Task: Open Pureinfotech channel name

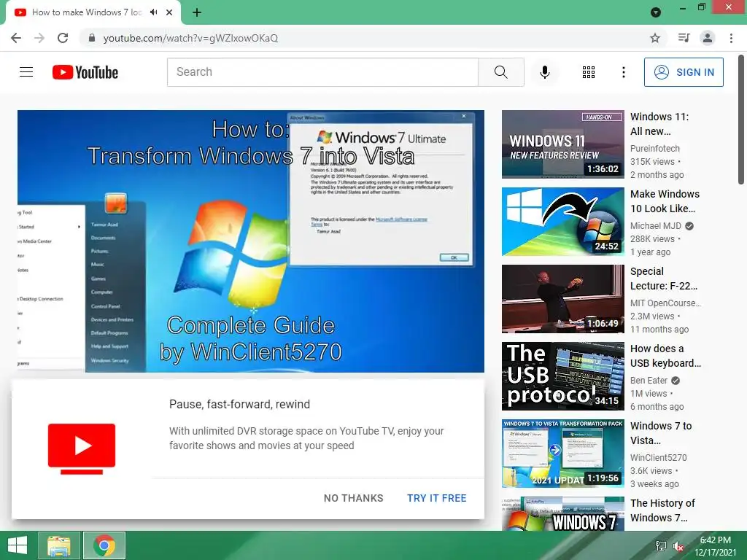Action: tap(654, 149)
